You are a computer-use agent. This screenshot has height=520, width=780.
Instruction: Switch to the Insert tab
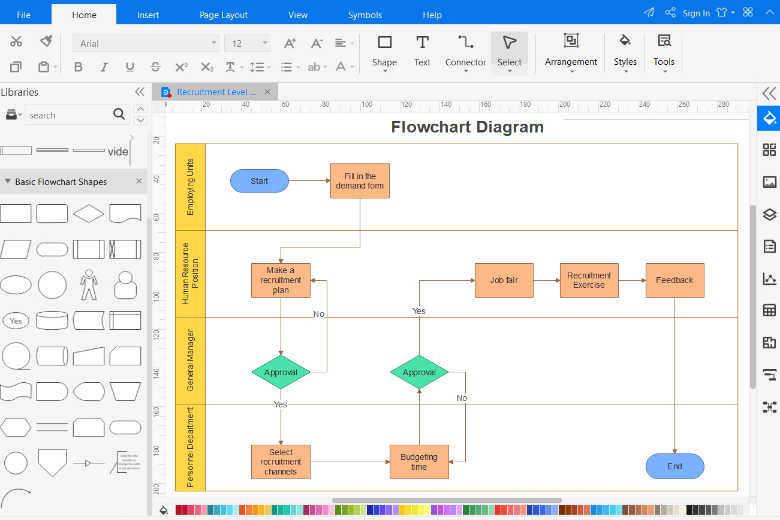(x=148, y=15)
